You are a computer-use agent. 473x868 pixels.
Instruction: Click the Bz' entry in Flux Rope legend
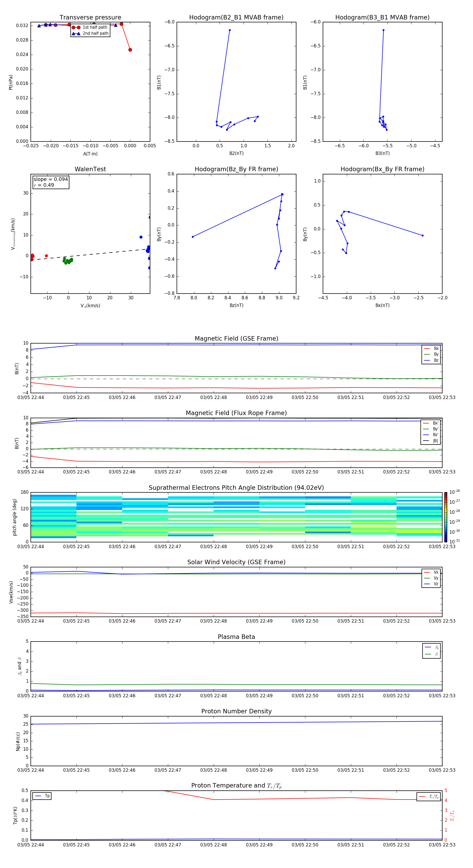click(431, 435)
